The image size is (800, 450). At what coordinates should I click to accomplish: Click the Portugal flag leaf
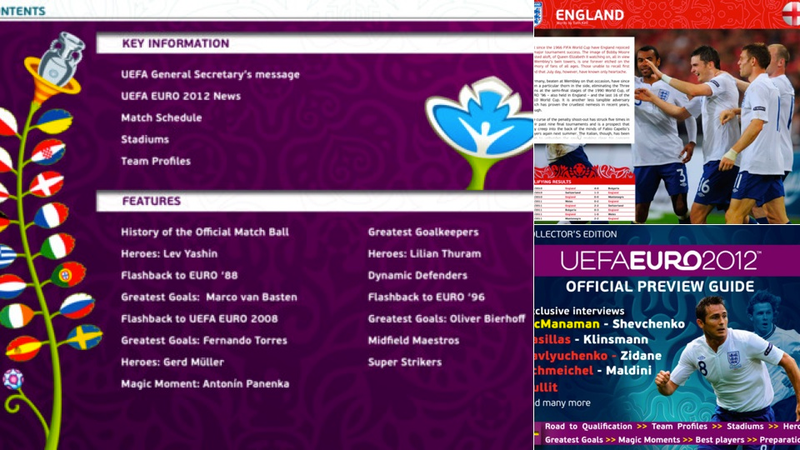68,274
